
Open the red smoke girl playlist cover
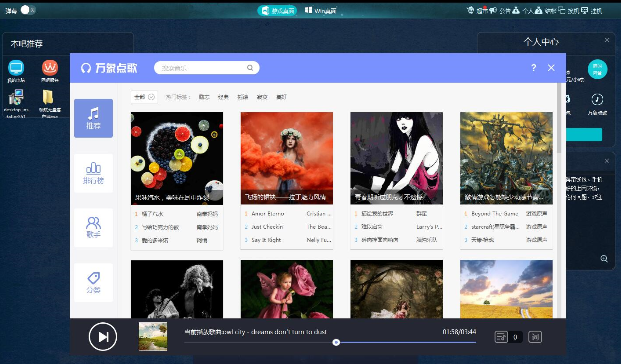[x=287, y=158]
